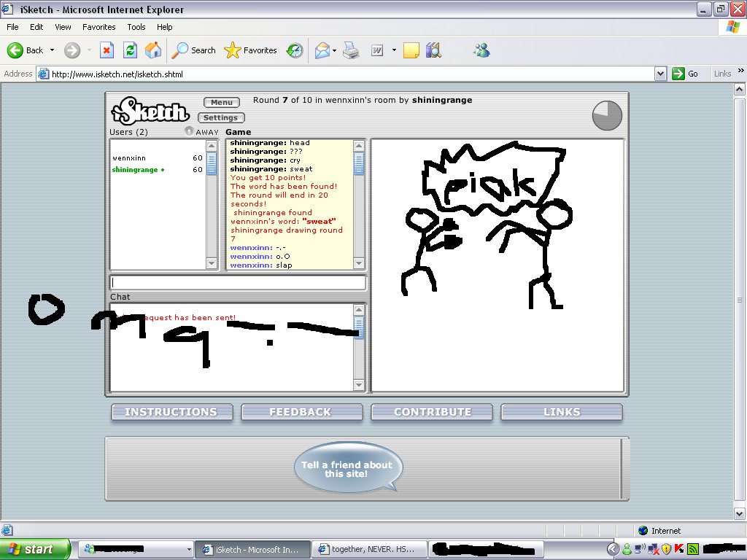Open the Help menu
The image size is (747, 560).
click(x=164, y=27)
